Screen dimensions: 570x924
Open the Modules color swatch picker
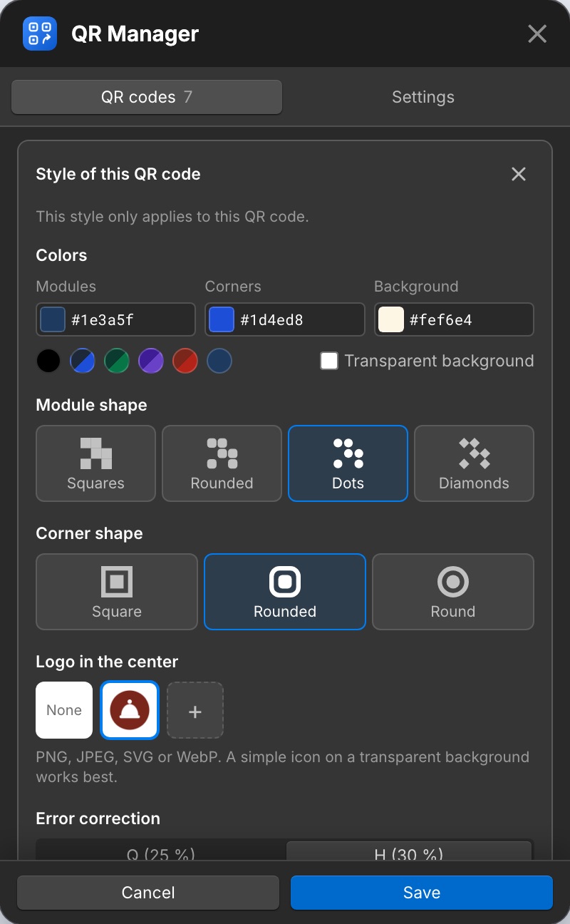tap(53, 319)
